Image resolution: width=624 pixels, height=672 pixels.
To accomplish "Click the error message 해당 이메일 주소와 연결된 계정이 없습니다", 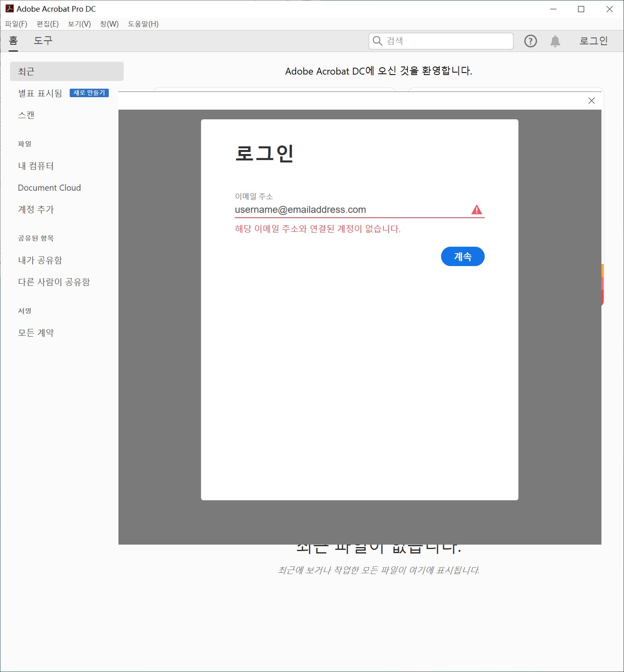I will tap(317, 229).
